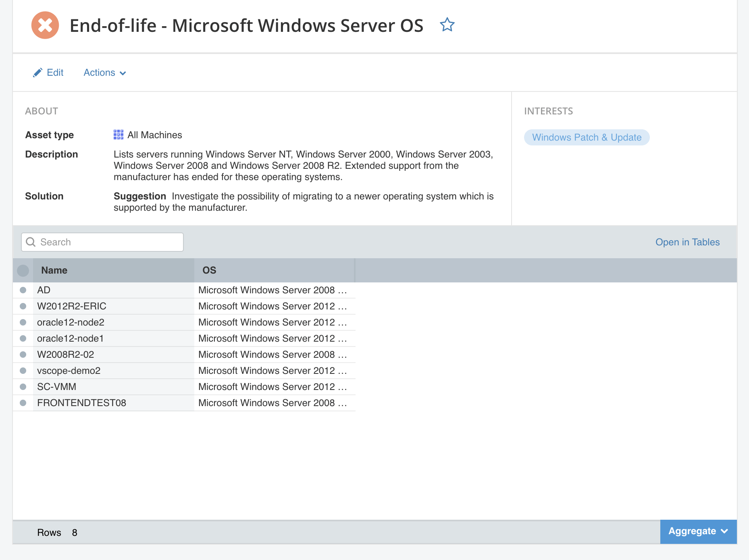The height and width of the screenshot is (560, 749).
Task: Click the oracle12-node1 machine name
Action: (71, 338)
